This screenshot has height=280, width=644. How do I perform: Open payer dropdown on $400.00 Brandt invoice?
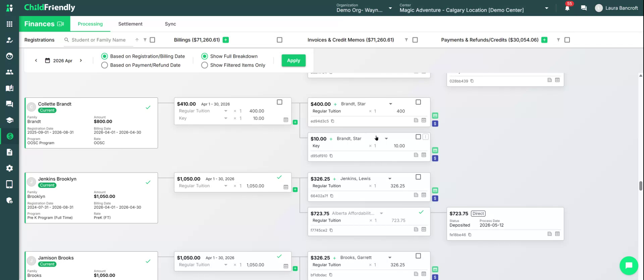[390, 104]
